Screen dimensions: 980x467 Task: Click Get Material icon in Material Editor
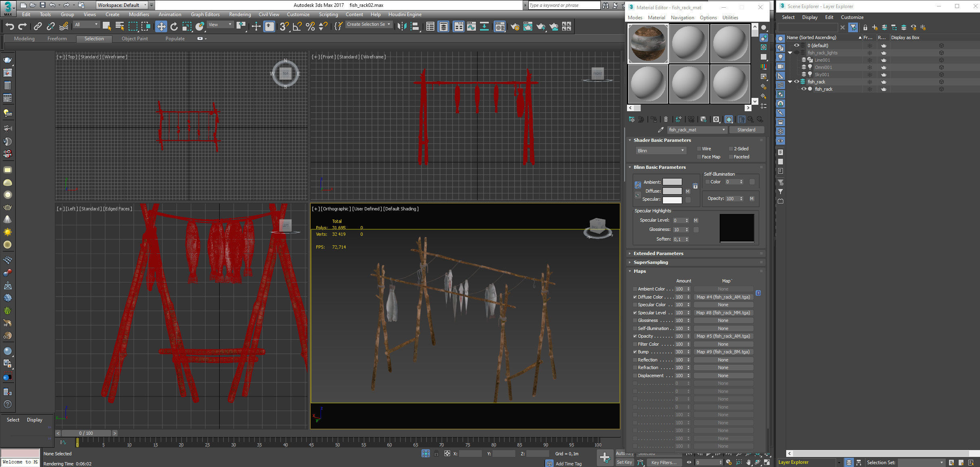coord(632,119)
